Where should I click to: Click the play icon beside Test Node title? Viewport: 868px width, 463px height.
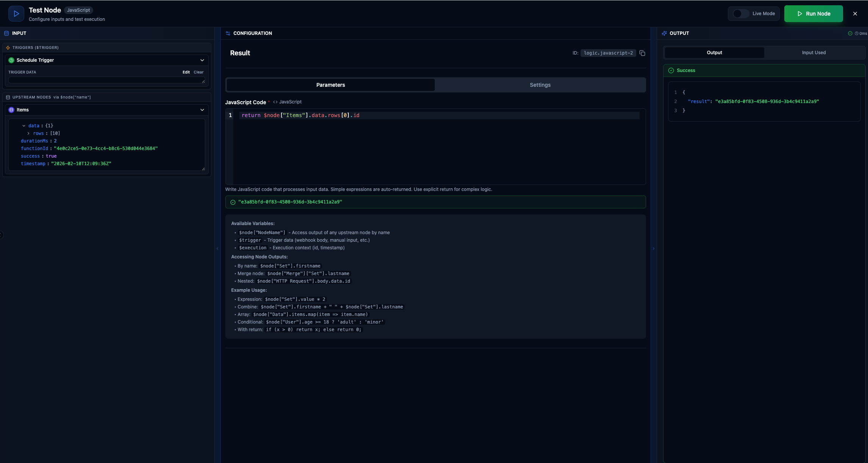tap(16, 14)
